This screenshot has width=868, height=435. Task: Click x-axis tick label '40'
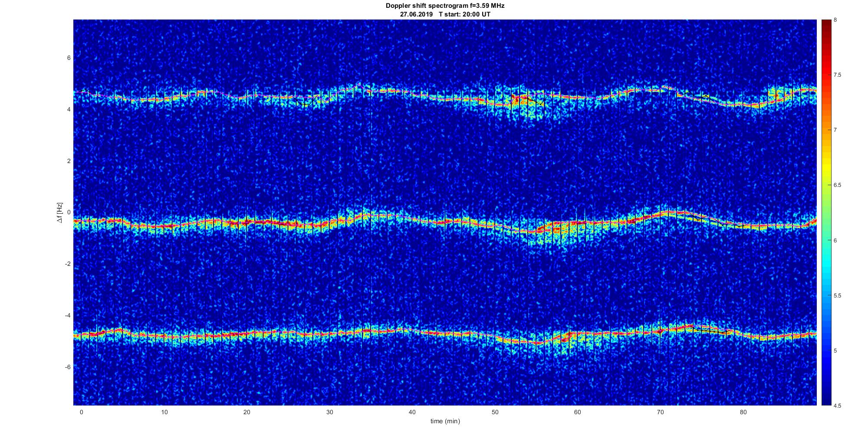[x=412, y=412]
